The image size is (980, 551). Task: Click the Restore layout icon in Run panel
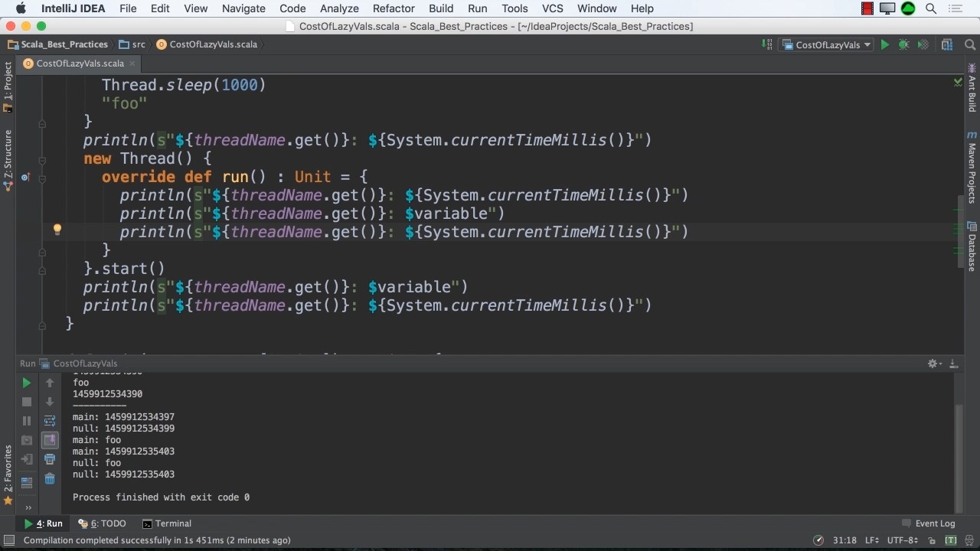click(27, 483)
